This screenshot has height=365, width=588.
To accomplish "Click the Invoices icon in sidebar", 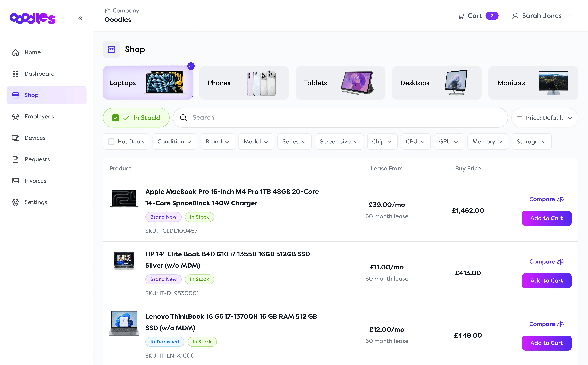I will [x=15, y=181].
